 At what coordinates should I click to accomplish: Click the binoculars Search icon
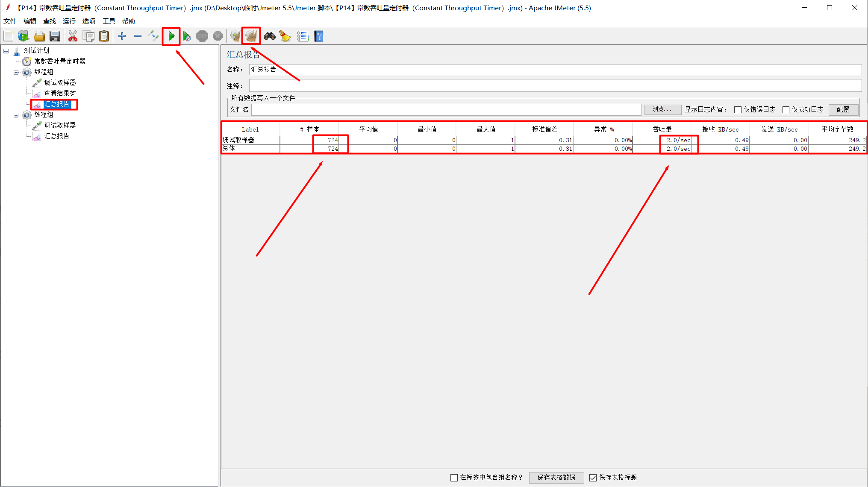tap(269, 36)
